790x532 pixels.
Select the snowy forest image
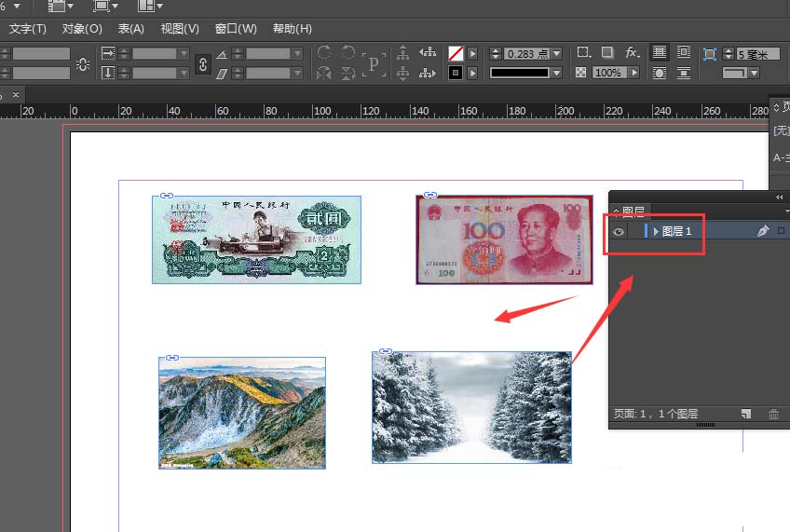point(471,407)
